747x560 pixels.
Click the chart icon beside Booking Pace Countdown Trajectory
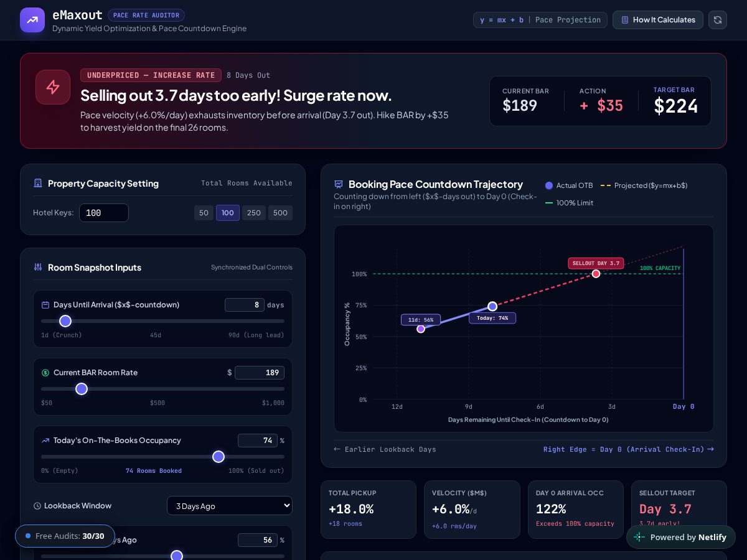tap(339, 184)
